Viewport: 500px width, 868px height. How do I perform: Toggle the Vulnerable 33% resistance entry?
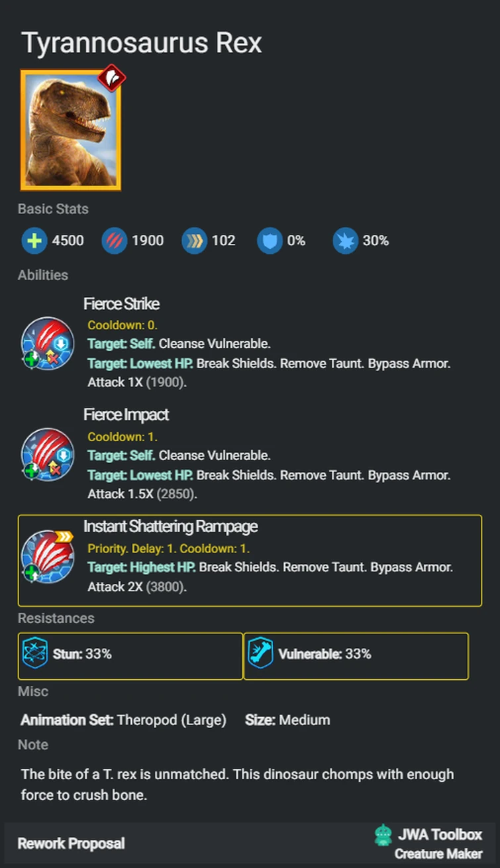[x=356, y=655]
